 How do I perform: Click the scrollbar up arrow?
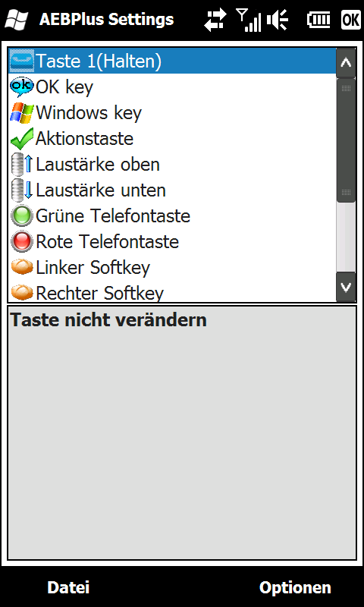pos(346,63)
